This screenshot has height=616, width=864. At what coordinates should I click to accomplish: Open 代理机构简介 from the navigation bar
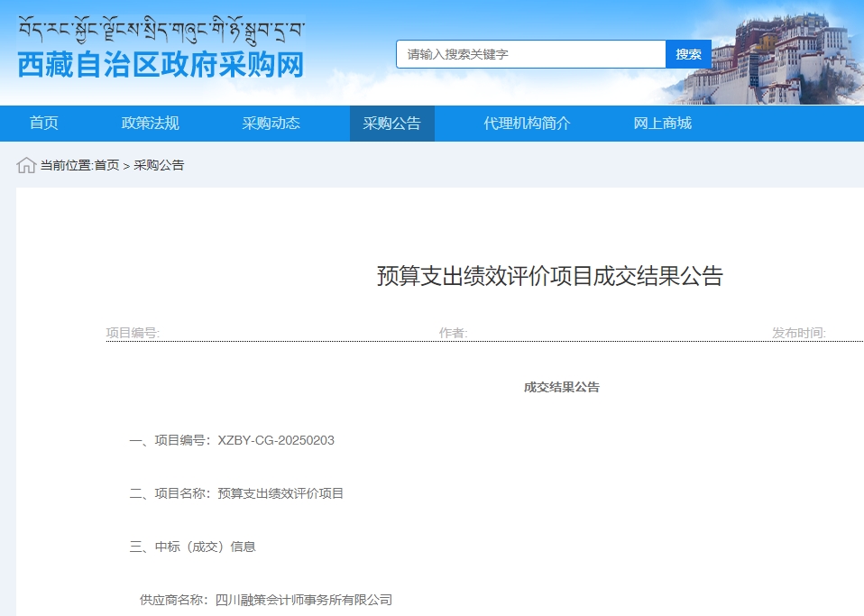527,124
